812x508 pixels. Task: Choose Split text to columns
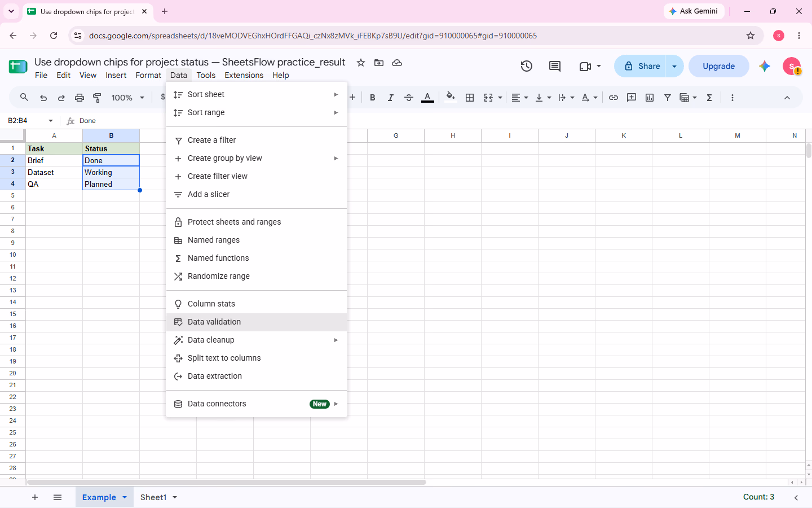(257, 358)
